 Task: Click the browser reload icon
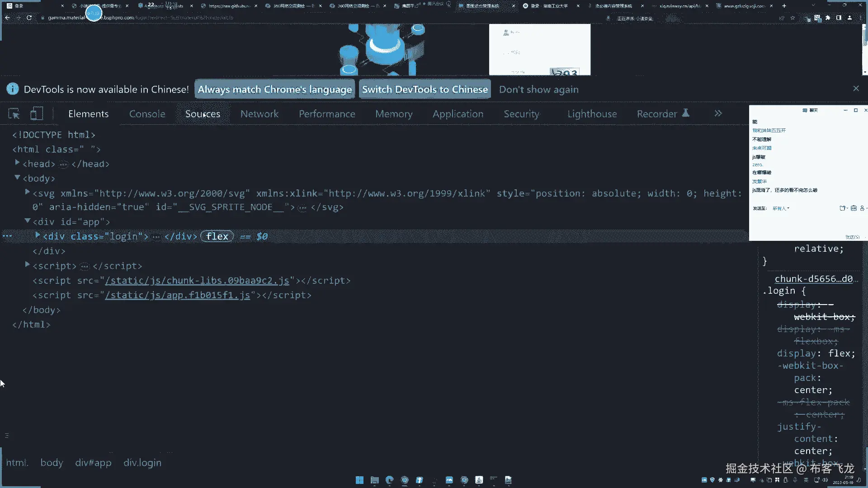click(29, 18)
